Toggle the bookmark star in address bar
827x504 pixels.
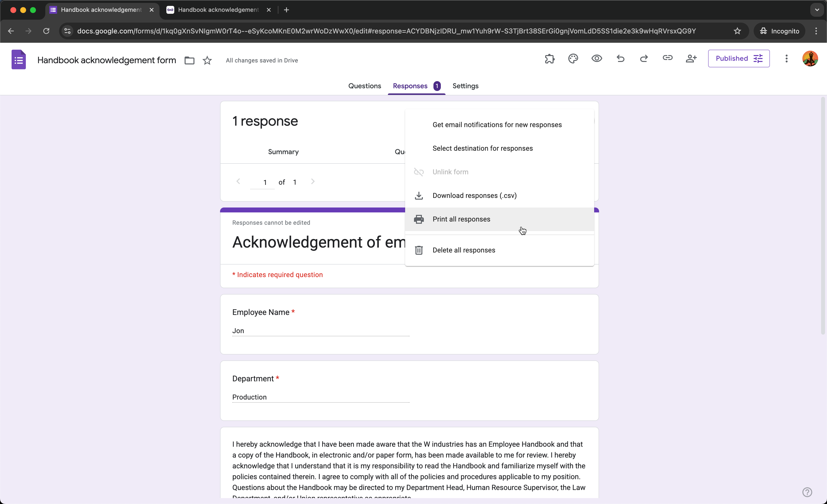point(738,31)
